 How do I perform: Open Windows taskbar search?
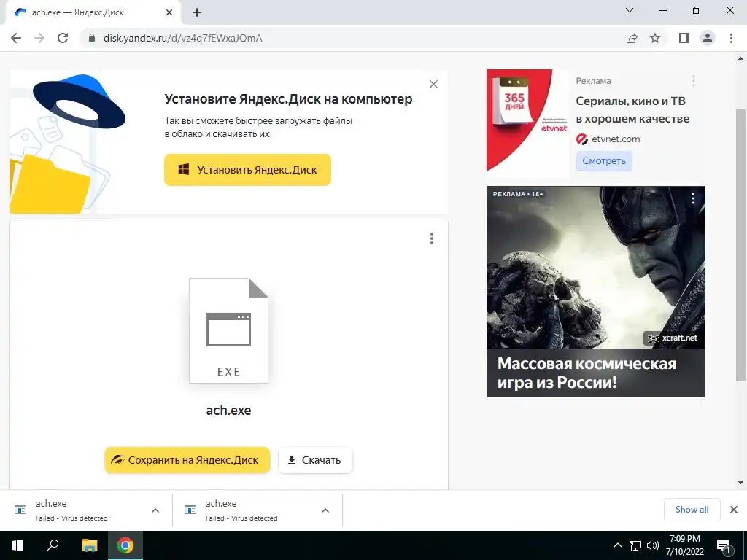click(x=53, y=545)
